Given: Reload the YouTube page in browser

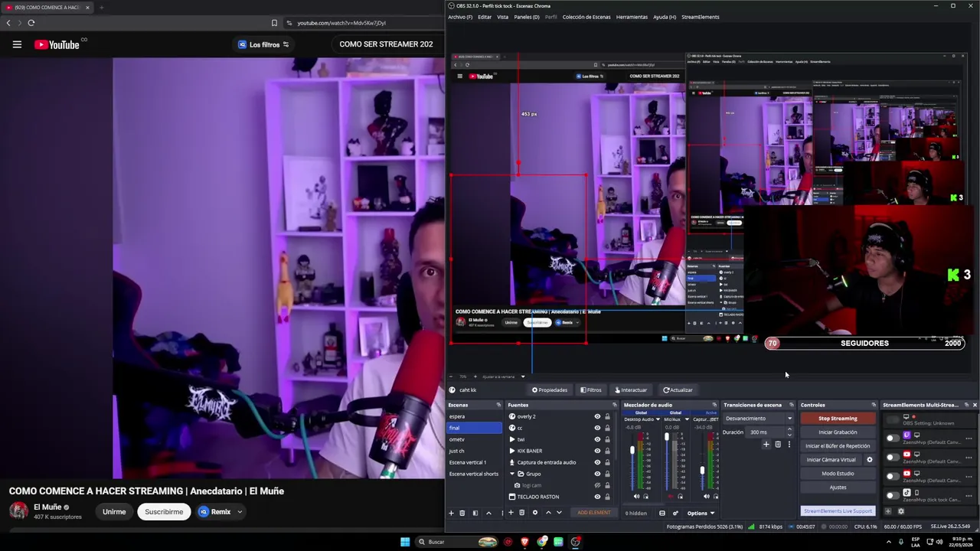Looking at the screenshot, I should pyautogui.click(x=31, y=23).
